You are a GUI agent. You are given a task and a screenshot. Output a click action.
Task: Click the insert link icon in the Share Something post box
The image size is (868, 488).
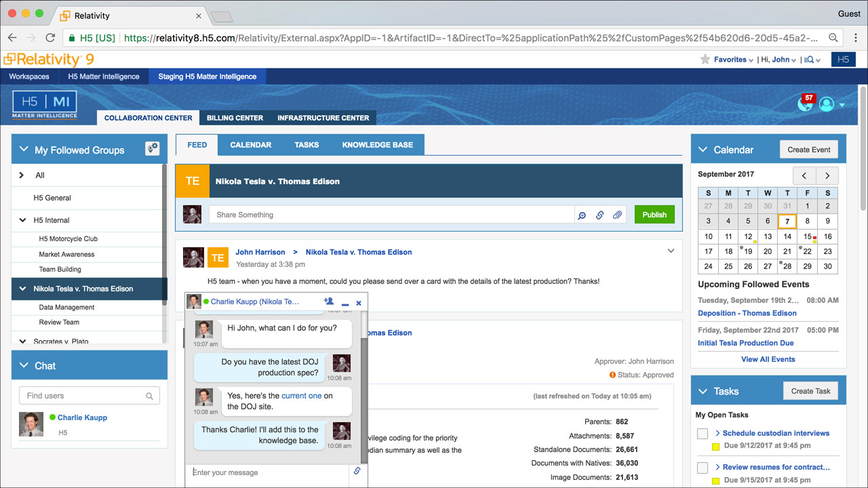[x=599, y=215]
